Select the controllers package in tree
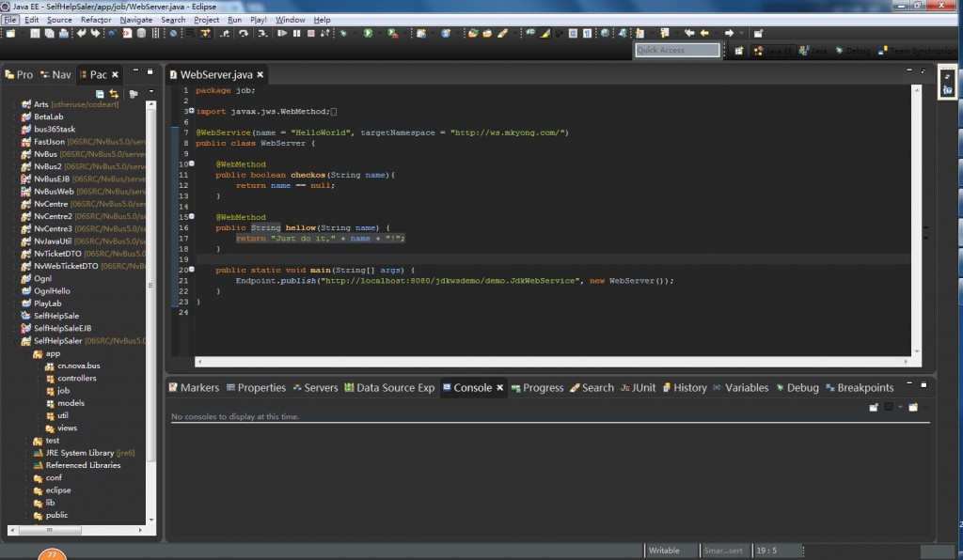 tap(71, 379)
